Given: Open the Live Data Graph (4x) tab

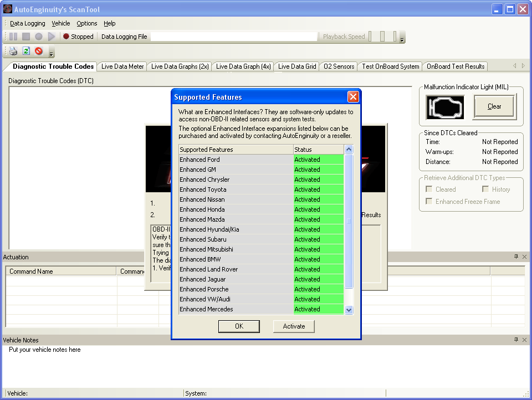Looking at the screenshot, I should click(x=243, y=66).
